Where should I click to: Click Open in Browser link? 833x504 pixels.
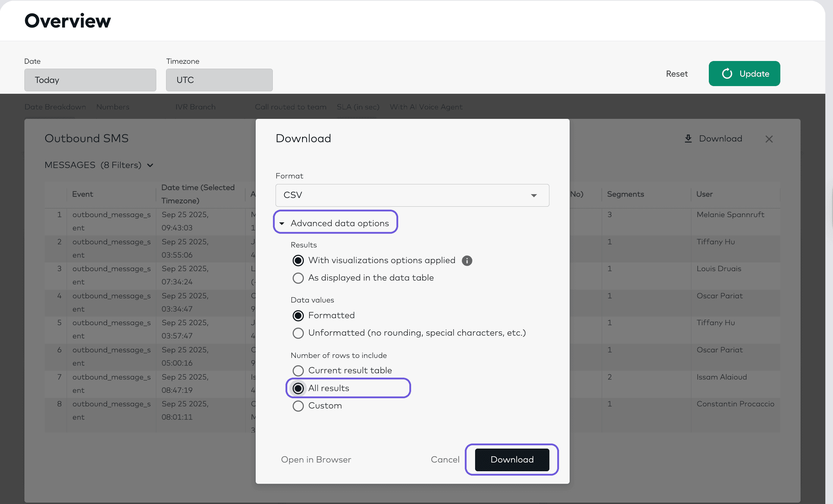point(316,460)
